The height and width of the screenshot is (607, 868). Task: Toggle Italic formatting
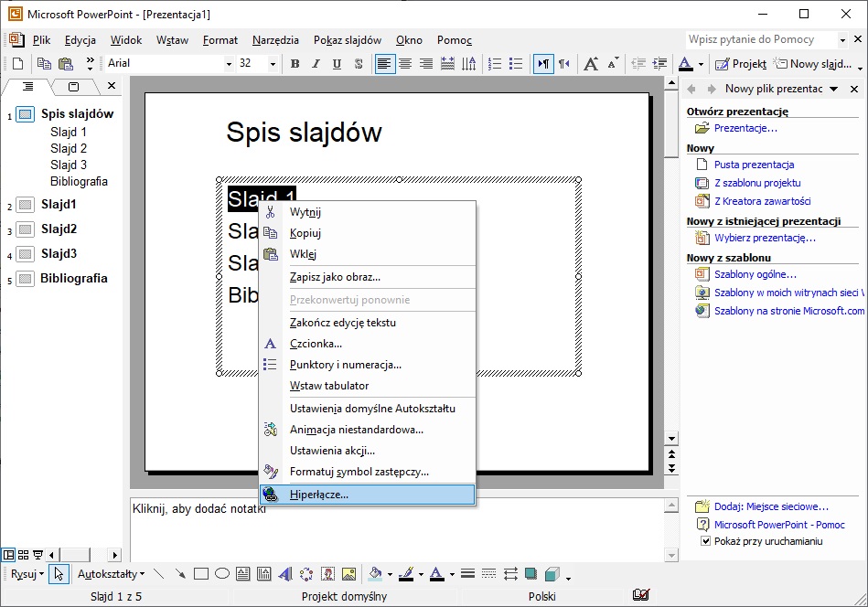(316, 64)
